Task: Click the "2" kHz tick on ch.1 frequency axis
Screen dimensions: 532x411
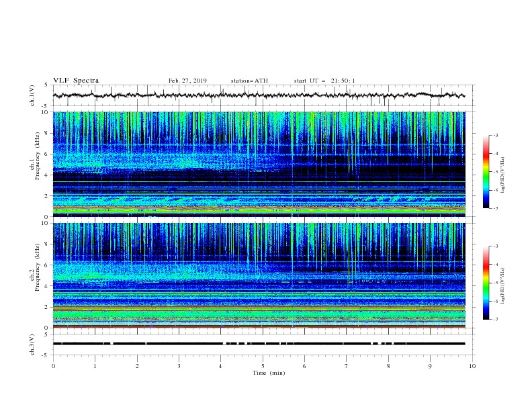Action: coord(46,196)
